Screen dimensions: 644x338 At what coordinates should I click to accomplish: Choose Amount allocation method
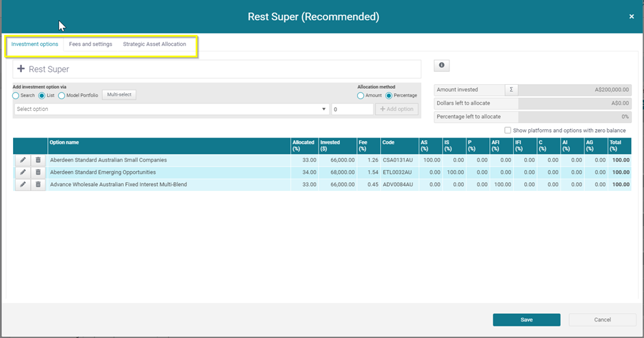point(360,96)
